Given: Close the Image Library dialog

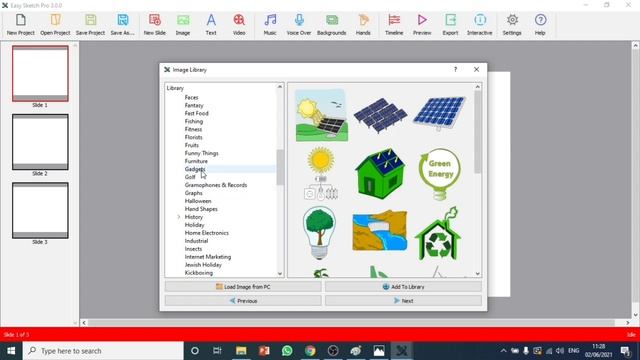Looking at the screenshot, I should point(476,69).
